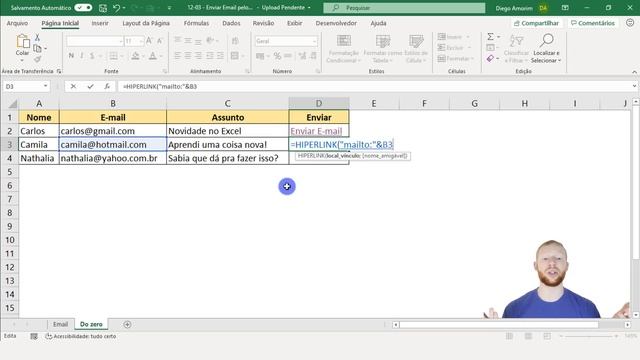The height and width of the screenshot is (360, 640).
Task: Select cell nathalia@yahoo.com.br
Action: tap(113, 158)
